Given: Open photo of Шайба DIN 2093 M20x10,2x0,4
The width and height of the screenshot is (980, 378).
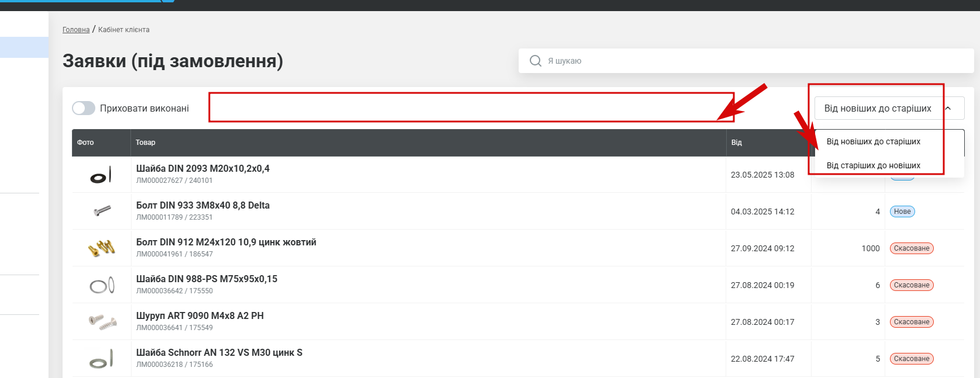Looking at the screenshot, I should [101, 175].
